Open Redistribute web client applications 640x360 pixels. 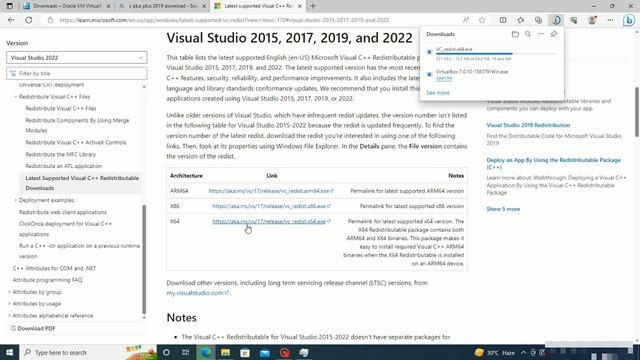click(x=62, y=212)
